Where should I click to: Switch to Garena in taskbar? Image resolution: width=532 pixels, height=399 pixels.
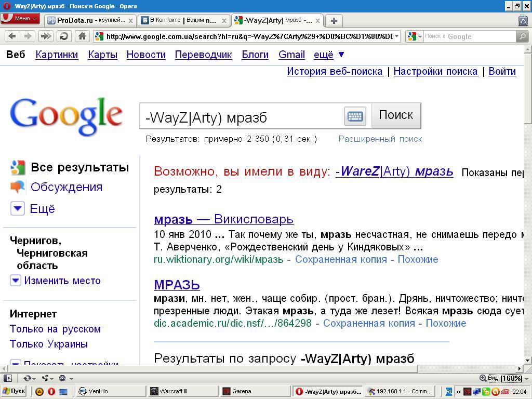(256, 391)
